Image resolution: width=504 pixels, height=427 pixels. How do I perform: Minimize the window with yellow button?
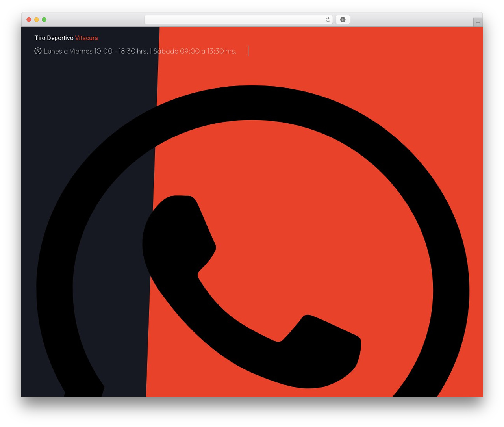[37, 20]
